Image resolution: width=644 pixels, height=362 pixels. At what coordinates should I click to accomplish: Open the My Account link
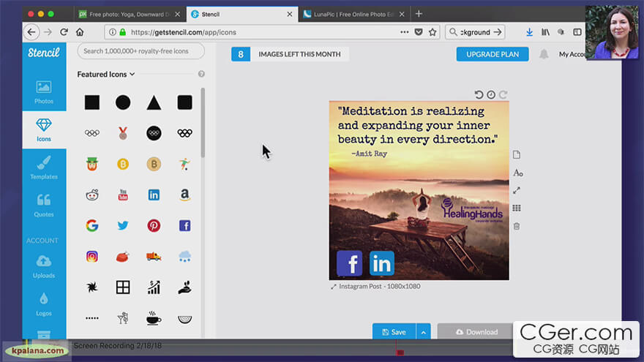click(x=572, y=54)
